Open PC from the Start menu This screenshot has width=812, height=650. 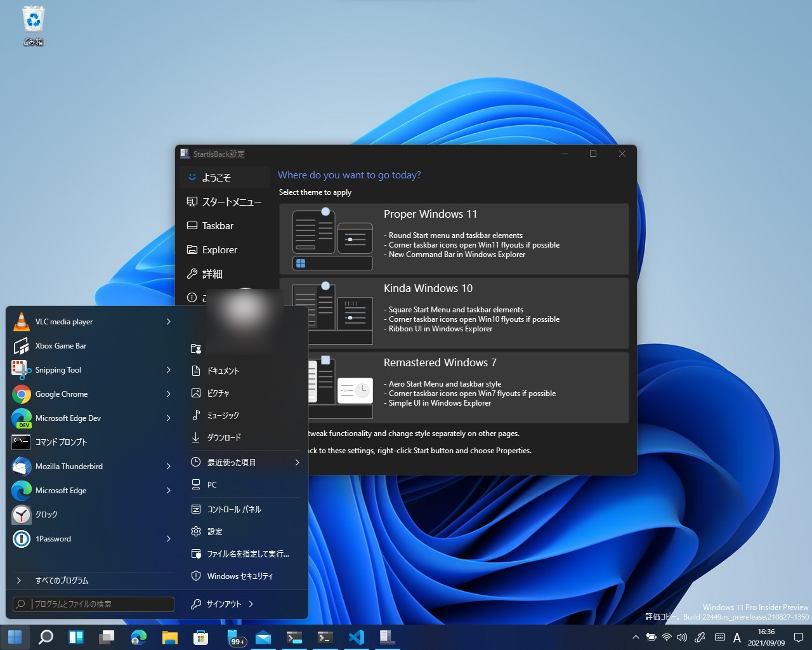tap(245, 484)
